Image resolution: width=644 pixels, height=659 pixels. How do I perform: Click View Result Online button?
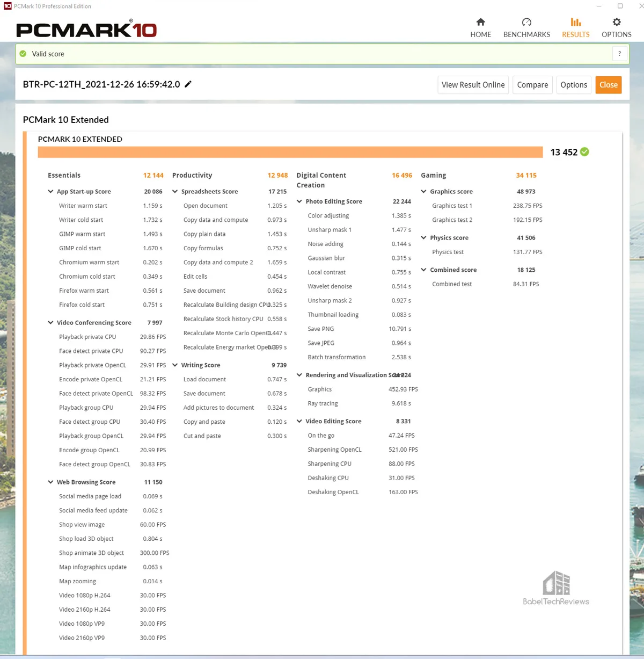[473, 85]
